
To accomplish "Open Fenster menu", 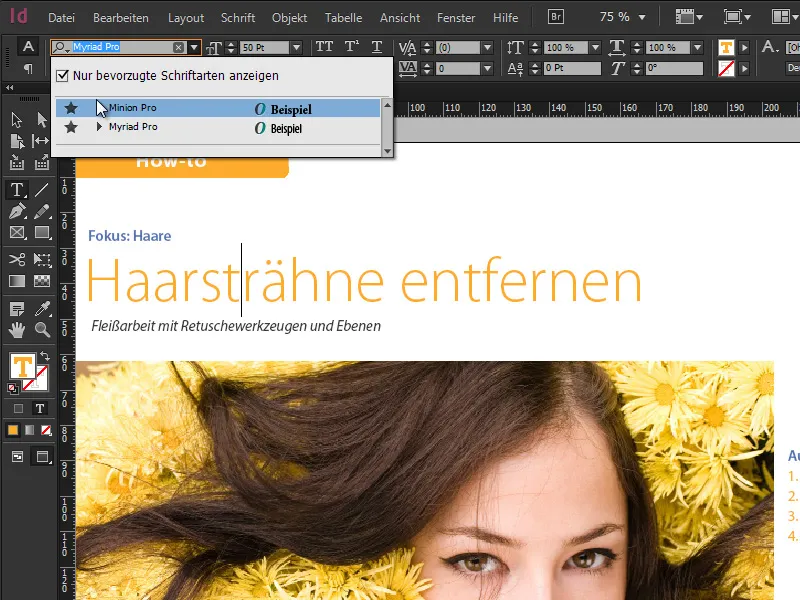I will (456, 18).
